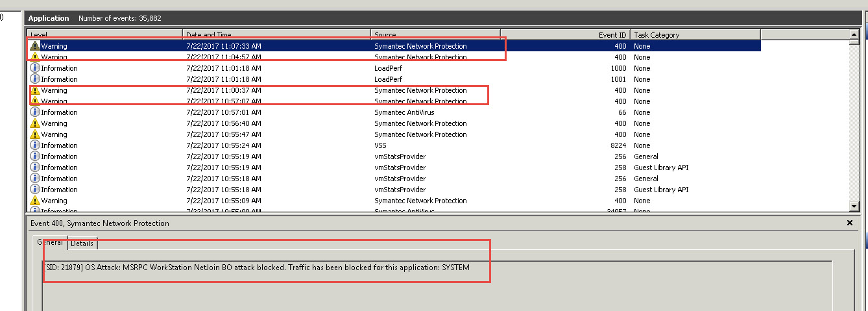This screenshot has height=311, width=868.
Task: Click warning icon of 10:55:47 AM event
Action: pos(35,134)
